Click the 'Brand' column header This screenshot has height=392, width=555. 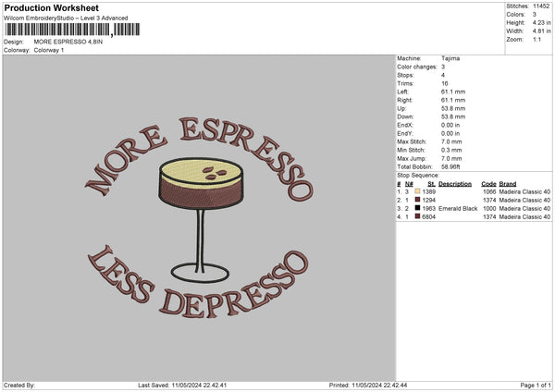tap(508, 184)
